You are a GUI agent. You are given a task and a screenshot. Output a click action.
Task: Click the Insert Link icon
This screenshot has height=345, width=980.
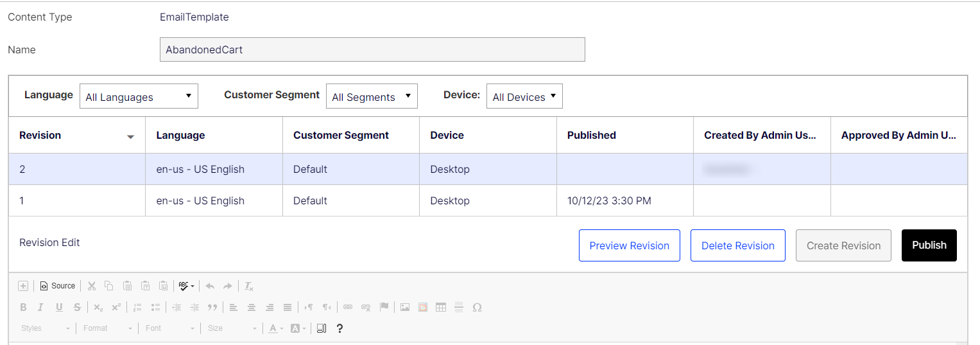tap(348, 307)
